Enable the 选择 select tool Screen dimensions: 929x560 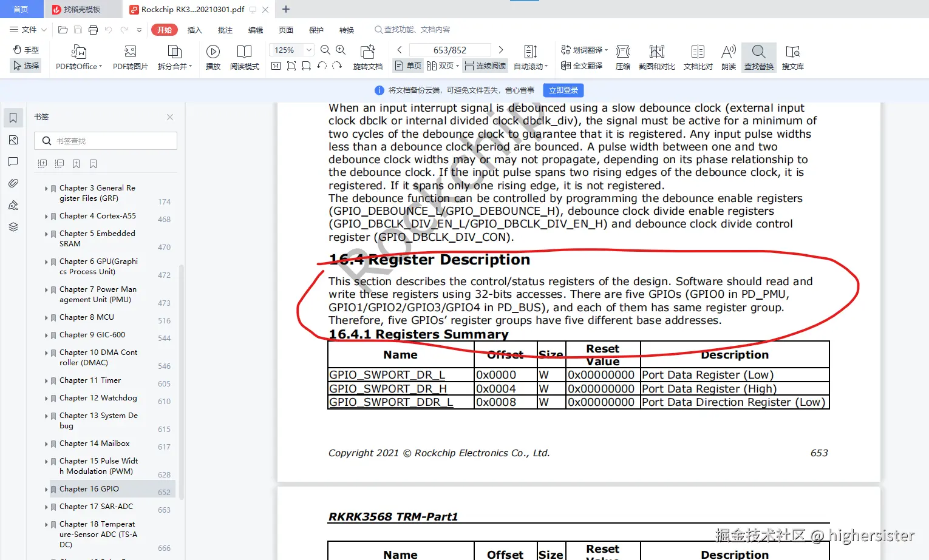point(26,66)
